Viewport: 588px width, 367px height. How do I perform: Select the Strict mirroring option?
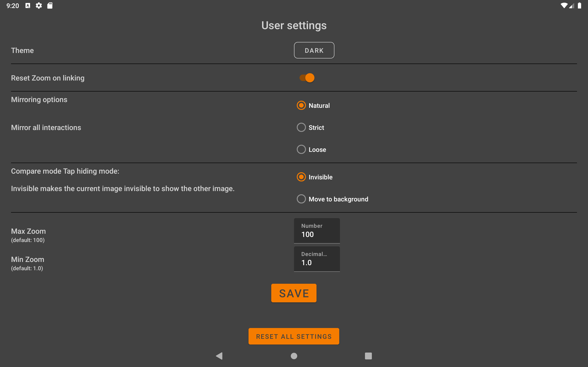click(x=301, y=128)
